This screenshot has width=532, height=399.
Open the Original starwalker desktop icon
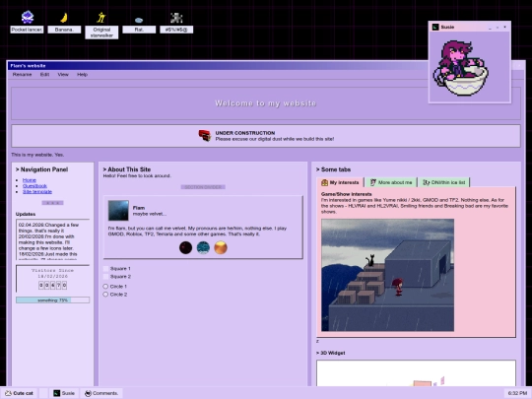[101, 25]
